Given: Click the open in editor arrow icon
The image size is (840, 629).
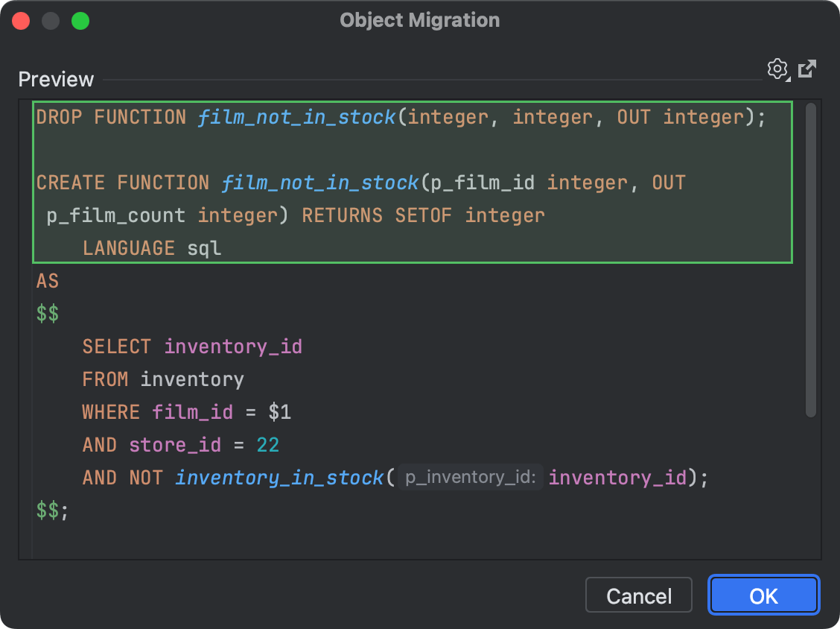Looking at the screenshot, I should pyautogui.click(x=807, y=69).
